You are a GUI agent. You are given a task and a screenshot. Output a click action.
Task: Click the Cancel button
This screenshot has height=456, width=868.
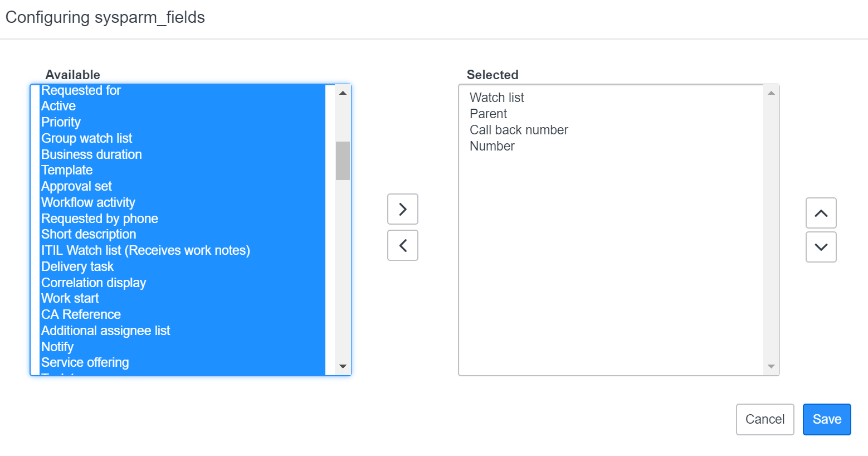pyautogui.click(x=765, y=419)
